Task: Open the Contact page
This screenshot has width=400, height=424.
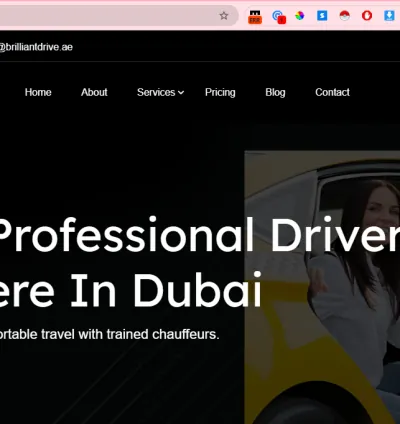Action: [332, 92]
